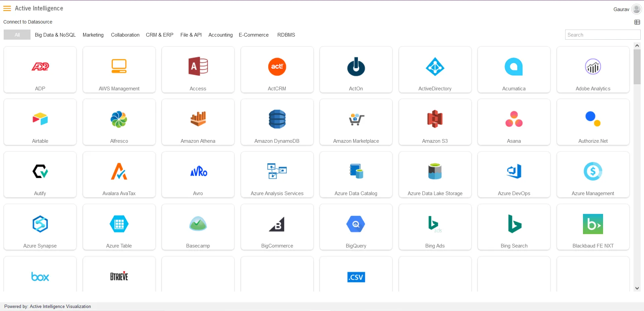Open the Collaboration category tab
This screenshot has height=311, width=644.
click(125, 35)
